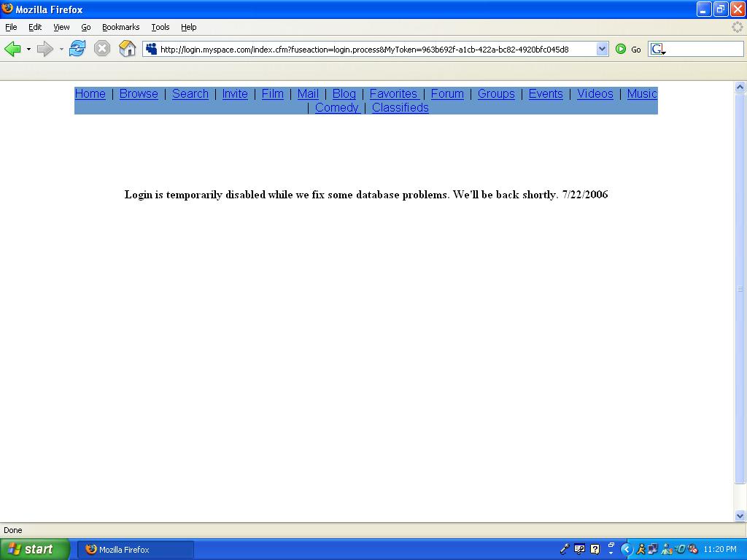Open the Windows Start button
This screenshot has height=560, width=747.
tap(35, 549)
